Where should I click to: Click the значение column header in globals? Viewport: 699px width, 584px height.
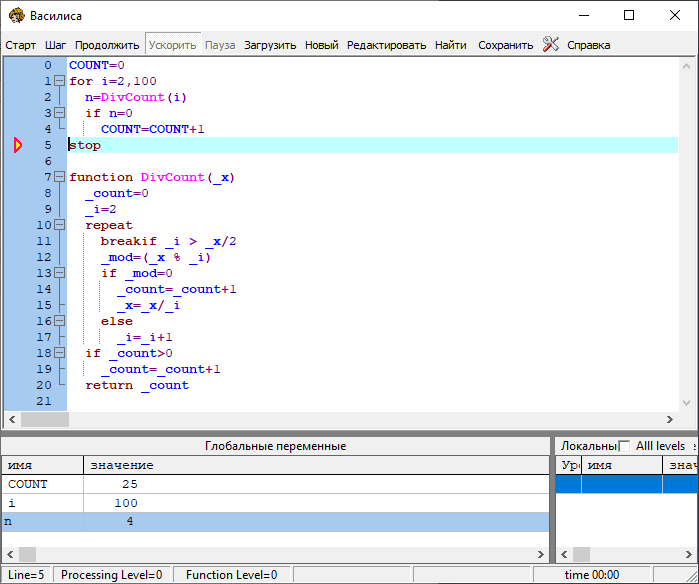(x=122, y=465)
